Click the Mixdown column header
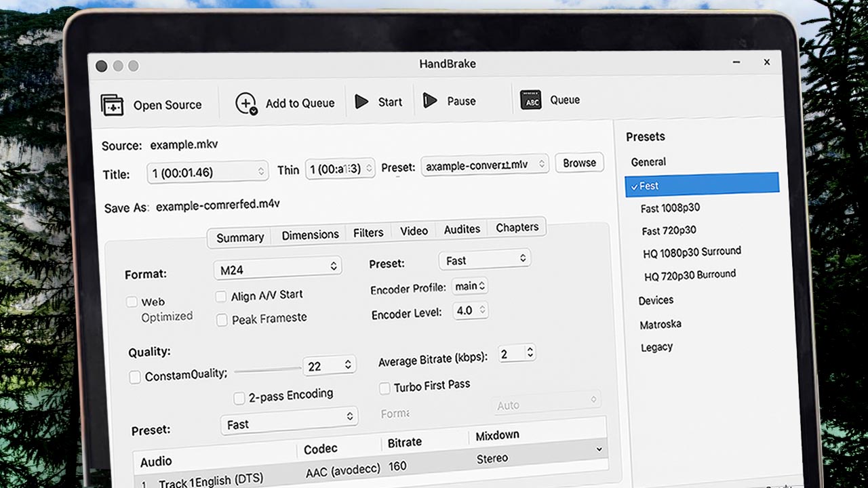 tap(497, 435)
